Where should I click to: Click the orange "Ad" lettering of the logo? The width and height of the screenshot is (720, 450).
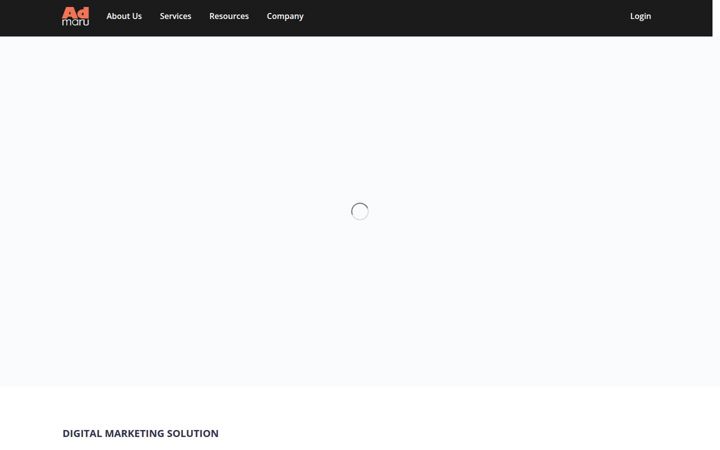point(76,12)
